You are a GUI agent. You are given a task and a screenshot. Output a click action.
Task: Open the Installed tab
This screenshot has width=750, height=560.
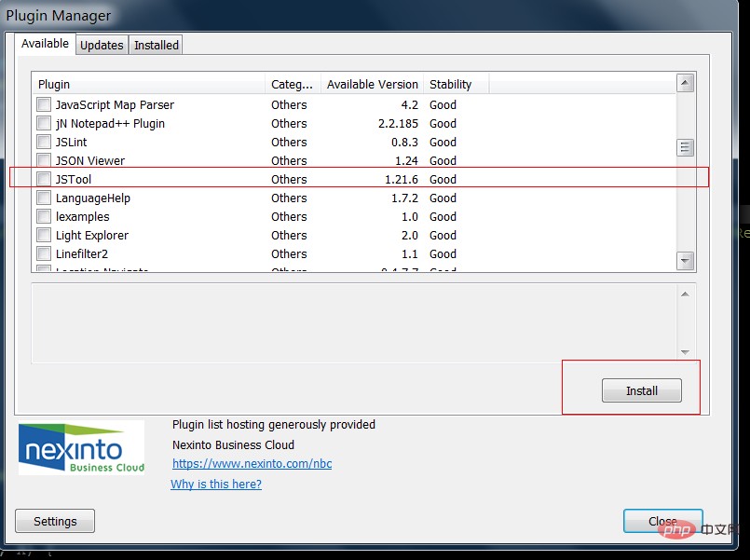(156, 45)
